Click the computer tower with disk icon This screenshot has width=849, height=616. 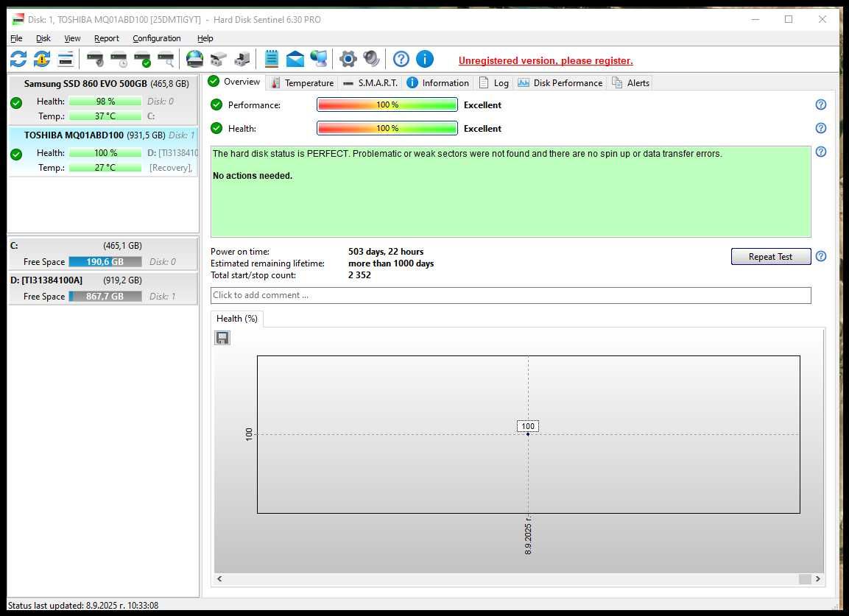coord(242,59)
